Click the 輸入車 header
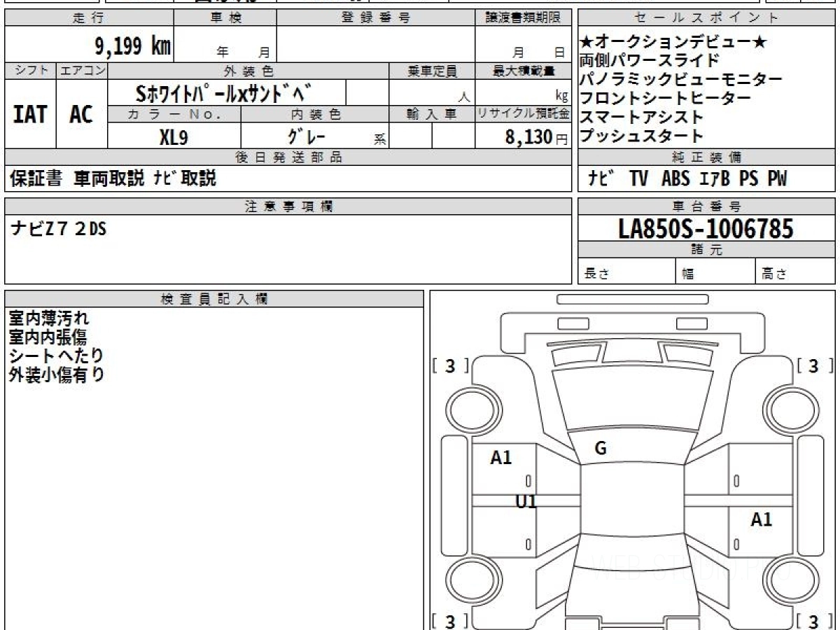The width and height of the screenshot is (840, 630). tap(432, 114)
